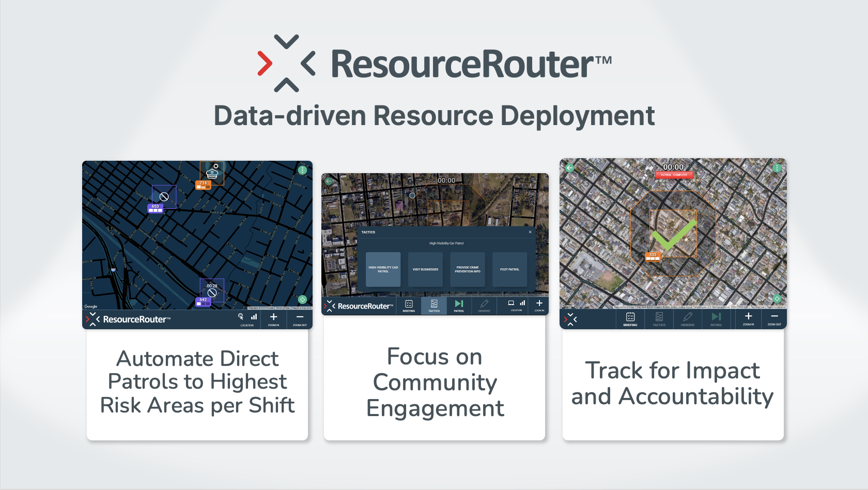Screen dimensions: 868x490
Task: Close the Tactics popup panel
Action: coord(530,232)
